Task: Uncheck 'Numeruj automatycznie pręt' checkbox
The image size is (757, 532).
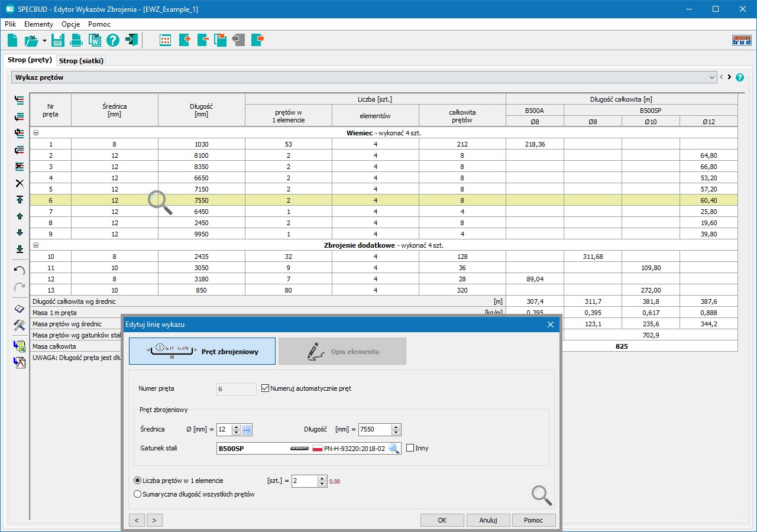Action: (x=265, y=388)
